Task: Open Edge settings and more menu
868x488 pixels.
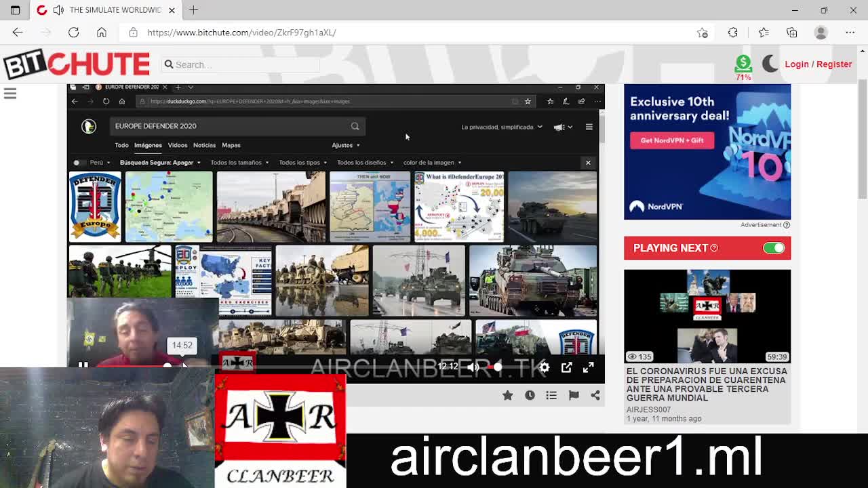Action: coord(850,33)
